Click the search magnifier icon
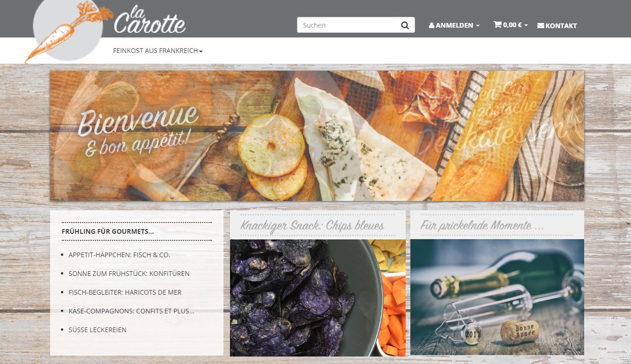 click(x=405, y=25)
